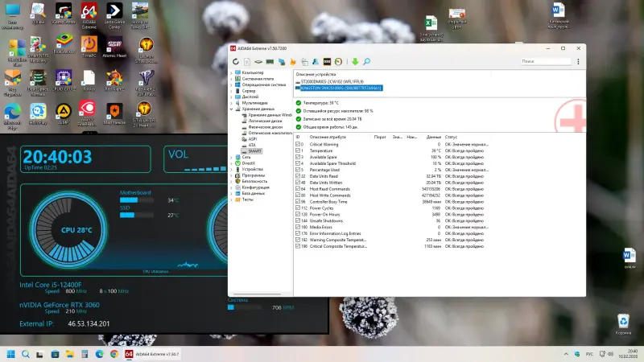Open Chrome from the taskbar
This screenshot has height=362, width=644.
(114, 354)
